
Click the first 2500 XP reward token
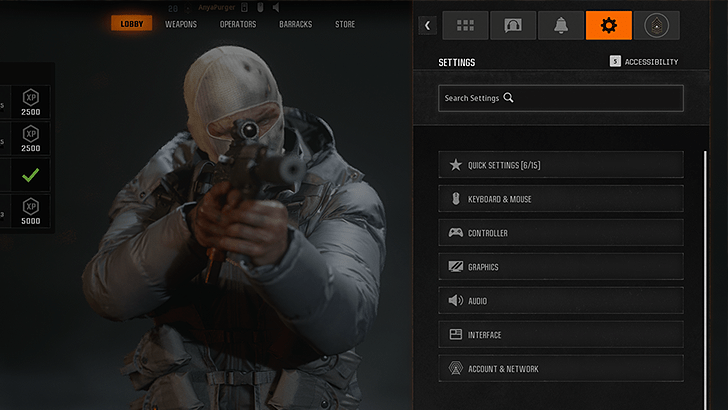coord(31,102)
